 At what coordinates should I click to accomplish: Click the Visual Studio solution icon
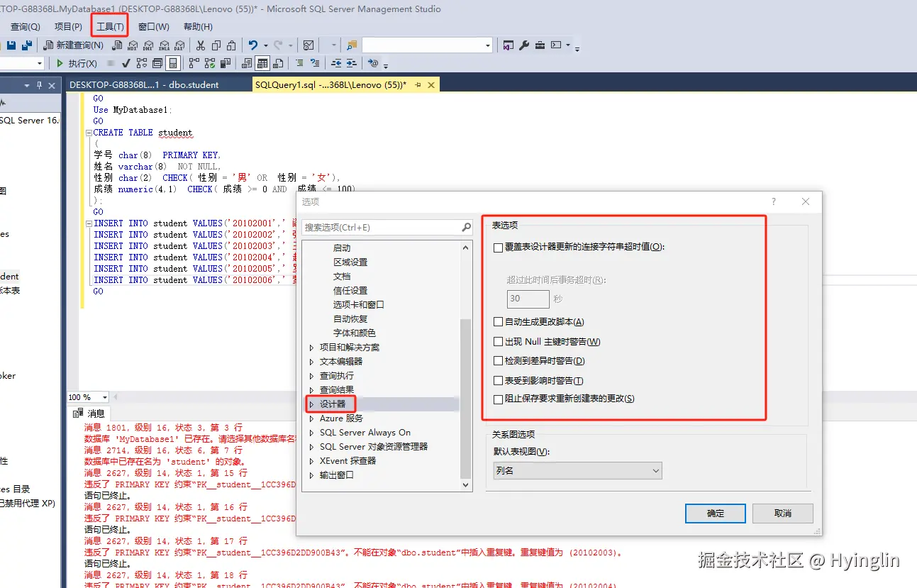(x=508, y=45)
